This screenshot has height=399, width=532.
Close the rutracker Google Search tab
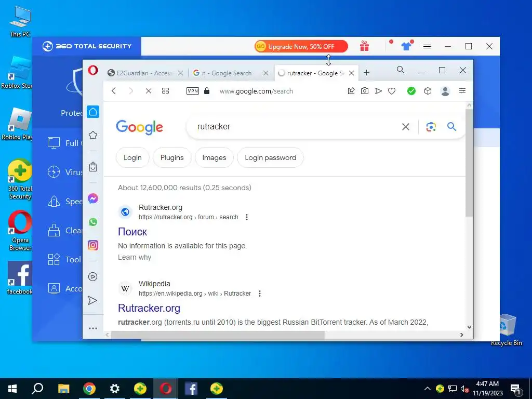point(352,73)
